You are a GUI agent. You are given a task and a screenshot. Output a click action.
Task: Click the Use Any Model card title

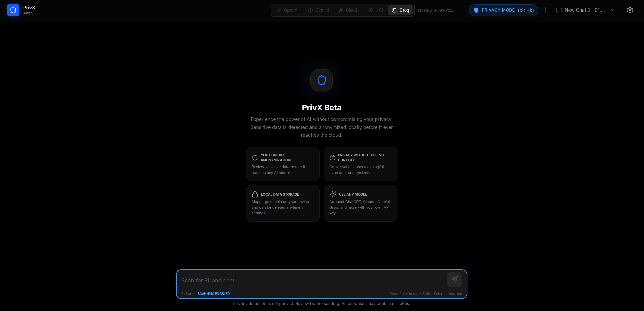353,194
